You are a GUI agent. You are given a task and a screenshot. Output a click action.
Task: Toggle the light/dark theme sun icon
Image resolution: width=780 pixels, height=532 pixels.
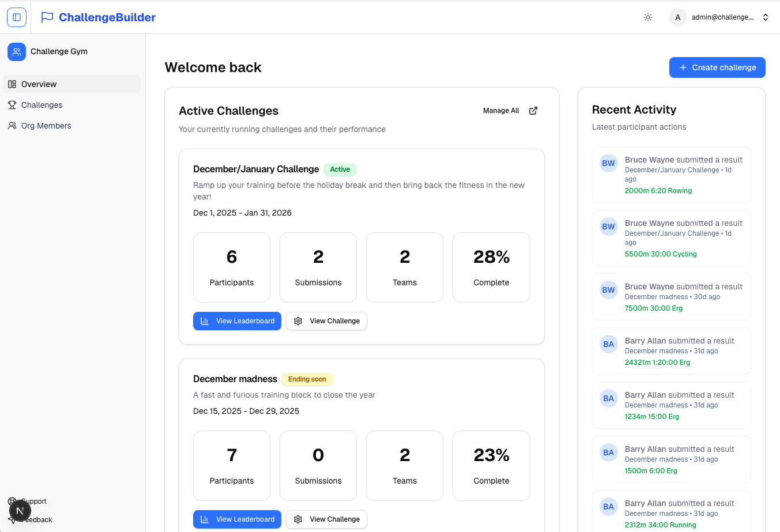648,17
